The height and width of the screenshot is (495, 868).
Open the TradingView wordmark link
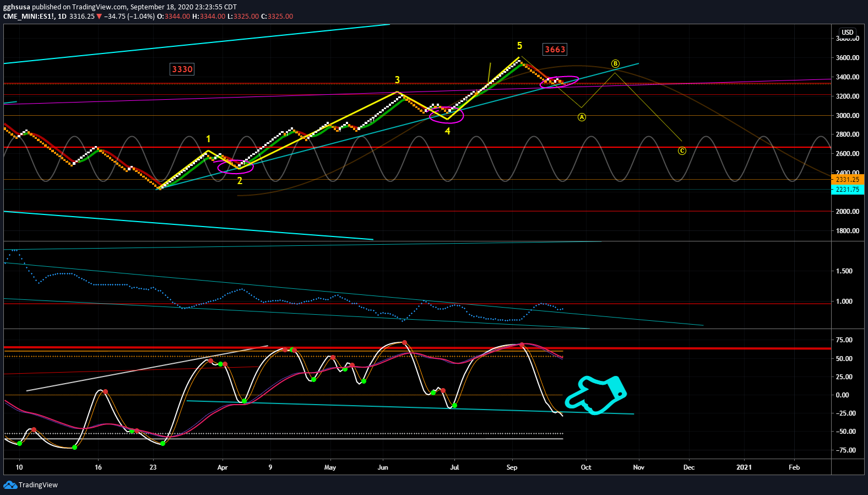[x=38, y=485]
